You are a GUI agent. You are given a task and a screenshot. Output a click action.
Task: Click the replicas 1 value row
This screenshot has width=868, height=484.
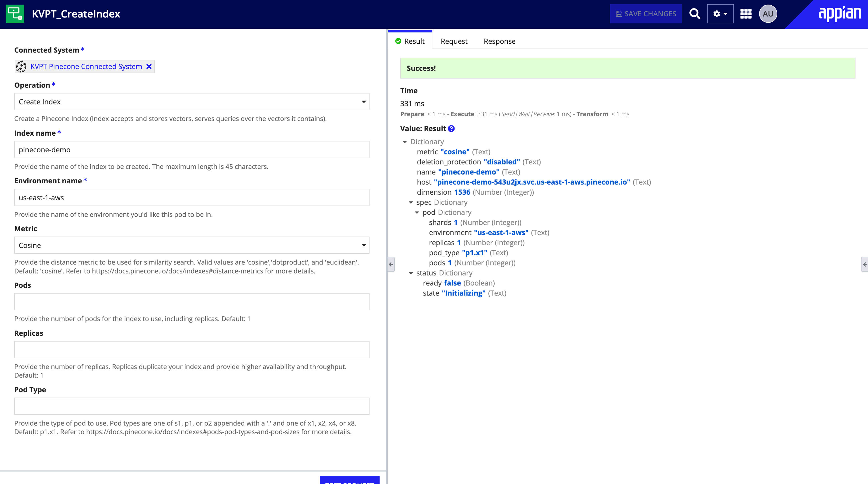click(476, 243)
